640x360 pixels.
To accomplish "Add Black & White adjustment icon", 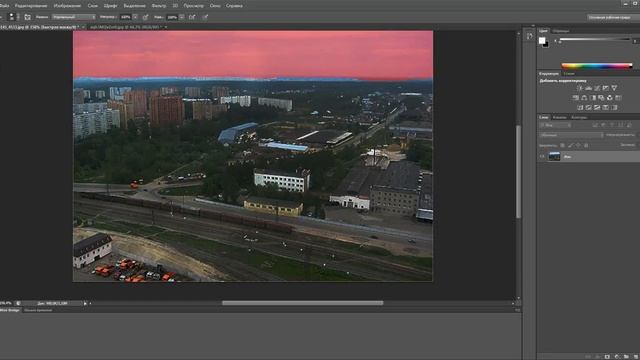I will pyautogui.click(x=593, y=98).
